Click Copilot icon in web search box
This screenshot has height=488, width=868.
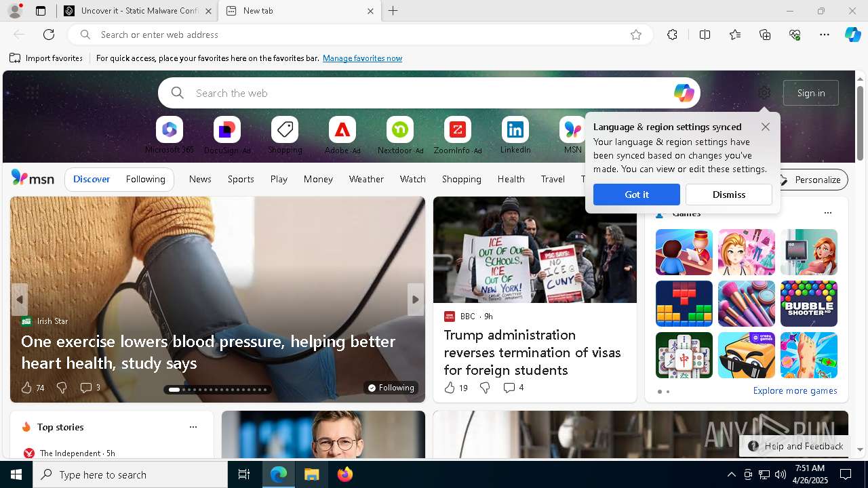pyautogui.click(x=684, y=93)
